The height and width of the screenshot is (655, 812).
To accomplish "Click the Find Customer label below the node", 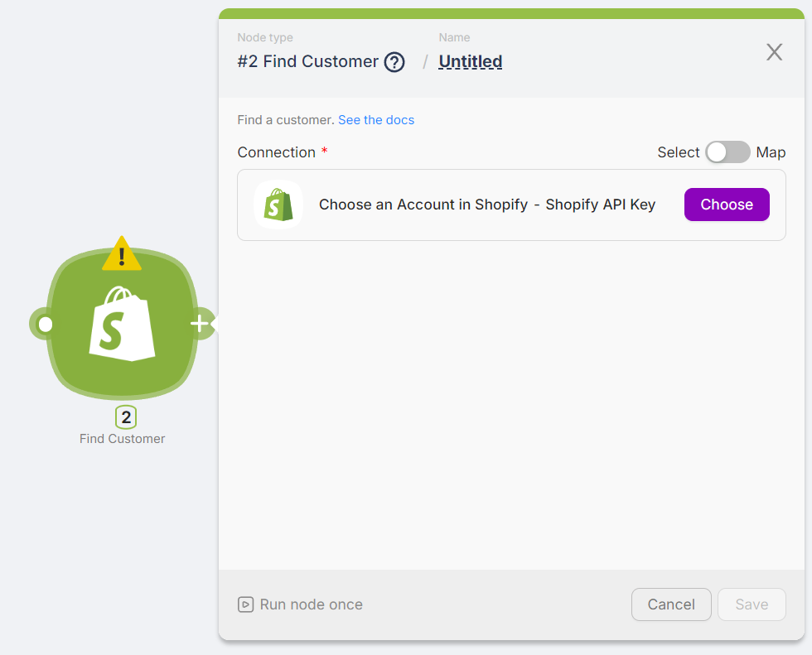I will tap(123, 439).
